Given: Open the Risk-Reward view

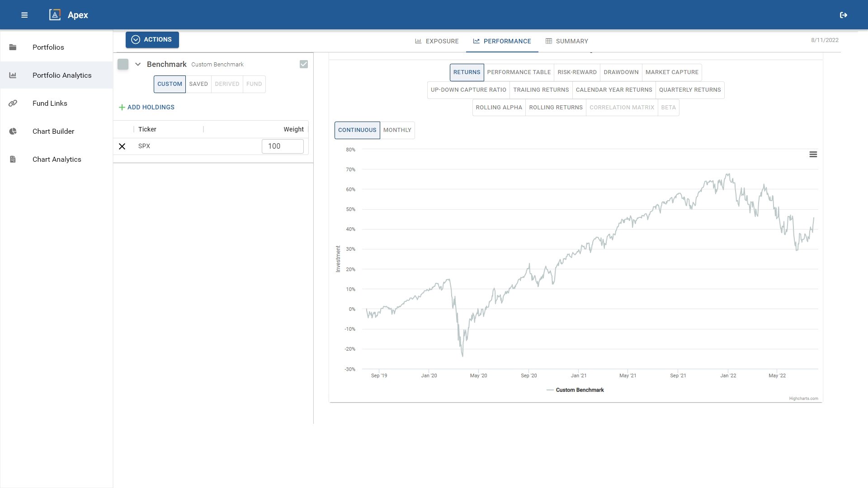Looking at the screenshot, I should tap(577, 72).
